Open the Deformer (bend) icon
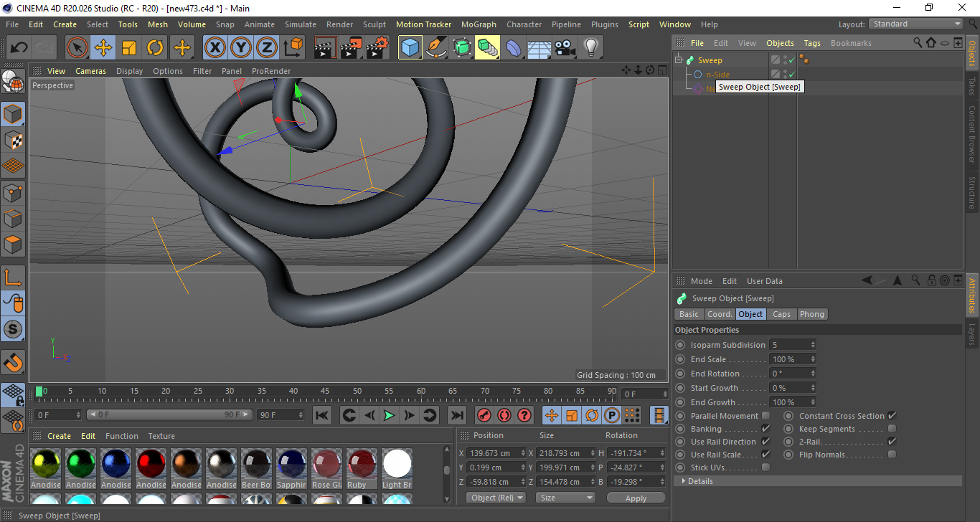 point(514,48)
